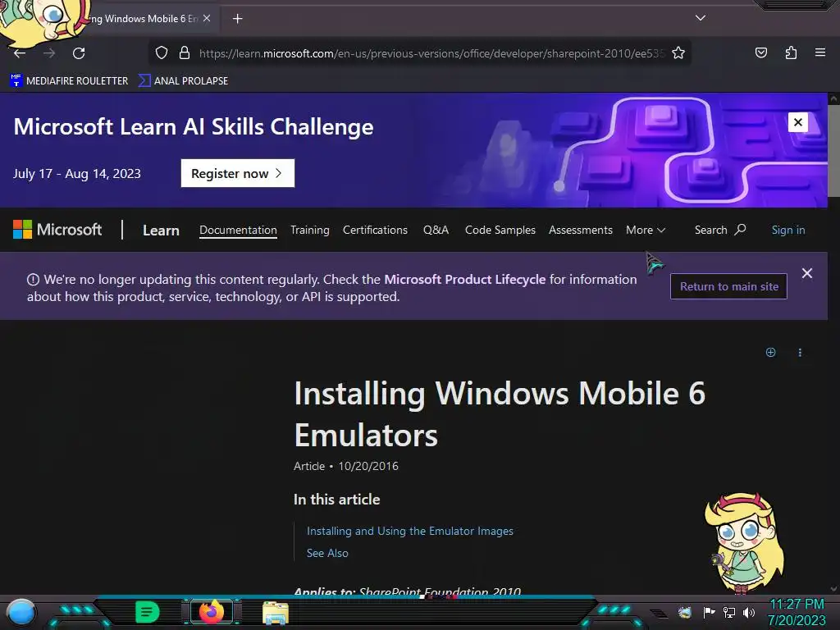Open Microsoft Product Lifecycle link

[x=464, y=279]
